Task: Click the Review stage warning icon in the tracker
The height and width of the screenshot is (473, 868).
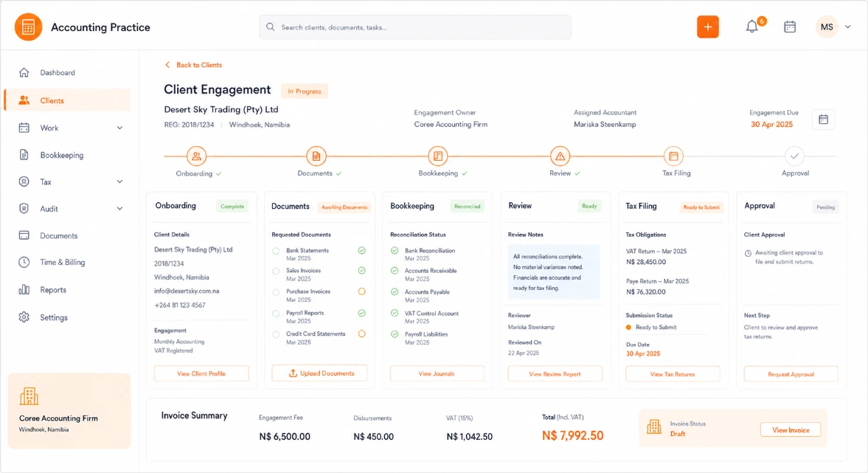Action: (560, 156)
